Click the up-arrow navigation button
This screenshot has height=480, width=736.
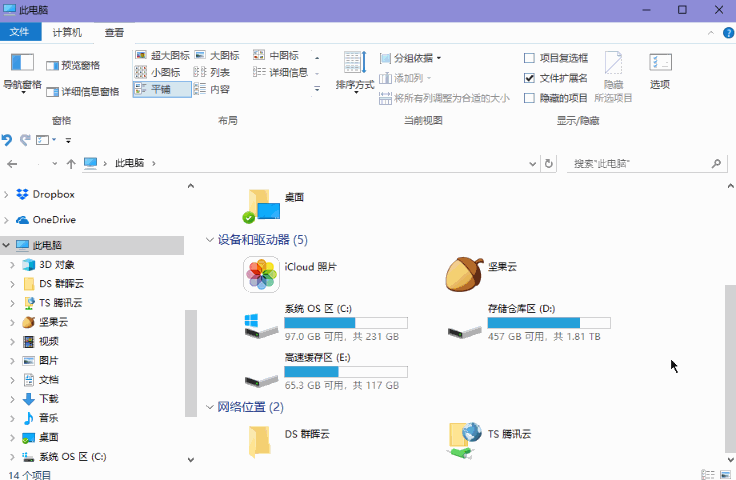71,163
